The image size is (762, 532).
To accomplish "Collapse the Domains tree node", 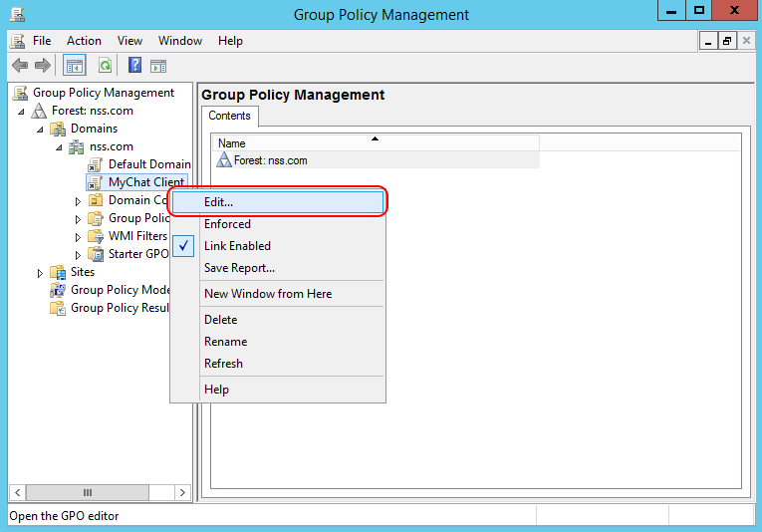I will click(x=41, y=129).
